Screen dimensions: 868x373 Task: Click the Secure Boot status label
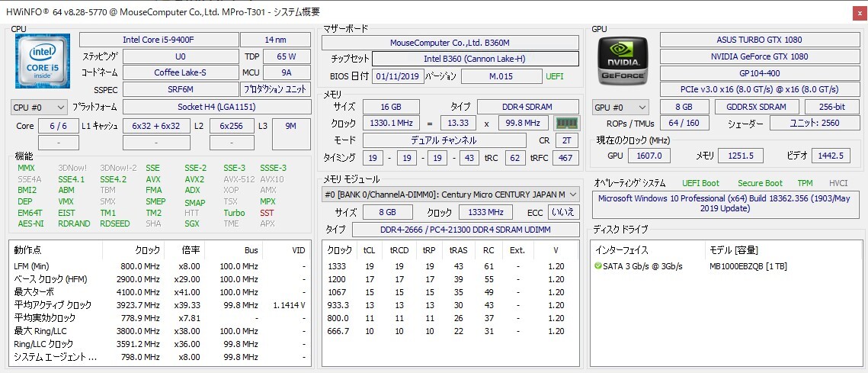click(x=760, y=183)
